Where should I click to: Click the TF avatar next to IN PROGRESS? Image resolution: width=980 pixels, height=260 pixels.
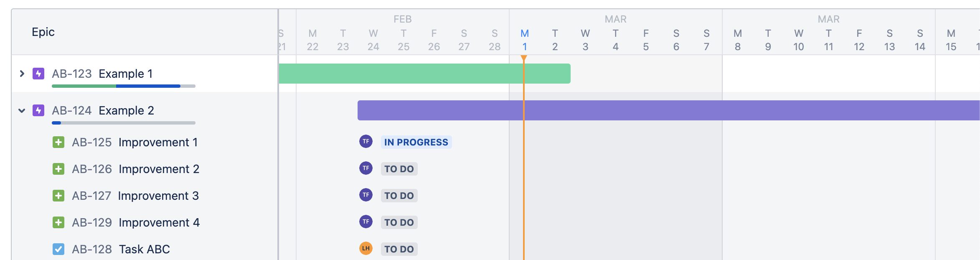(x=366, y=141)
